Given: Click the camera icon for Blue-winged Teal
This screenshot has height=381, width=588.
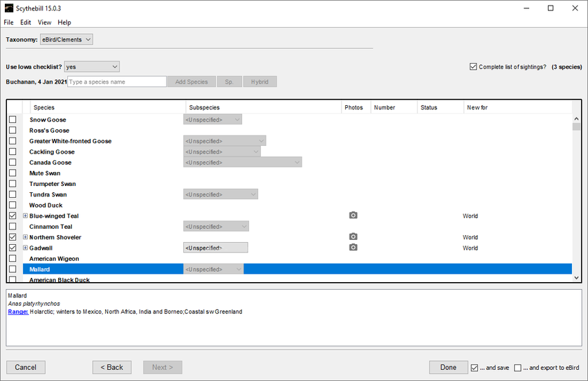Looking at the screenshot, I should tap(353, 216).
